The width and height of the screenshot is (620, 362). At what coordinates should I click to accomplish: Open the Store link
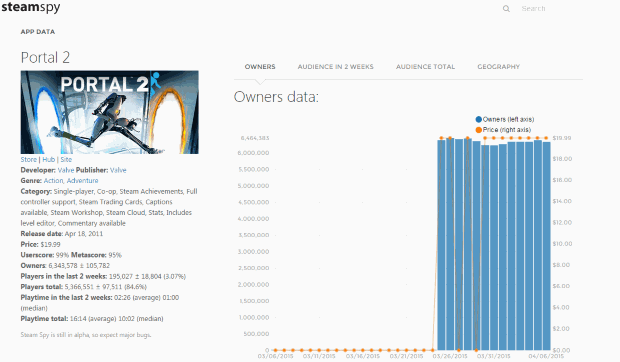28,160
